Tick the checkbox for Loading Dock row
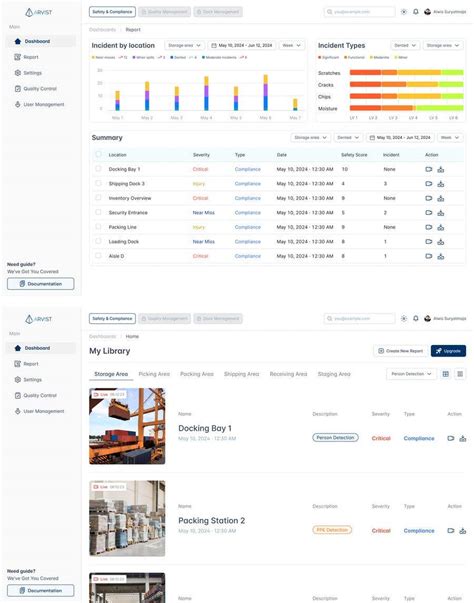The height and width of the screenshot is (603, 474). point(98,241)
